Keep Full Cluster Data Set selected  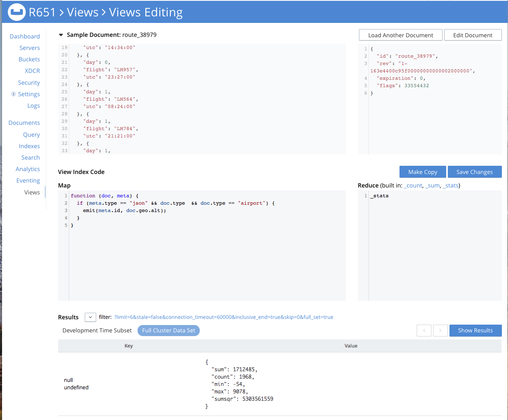168,330
